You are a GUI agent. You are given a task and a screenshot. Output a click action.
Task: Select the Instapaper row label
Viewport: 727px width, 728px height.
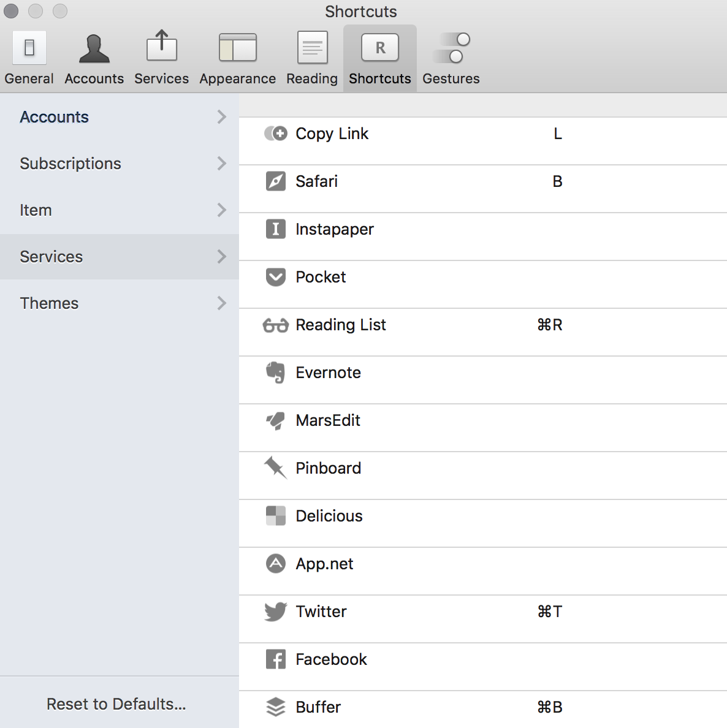[335, 229]
